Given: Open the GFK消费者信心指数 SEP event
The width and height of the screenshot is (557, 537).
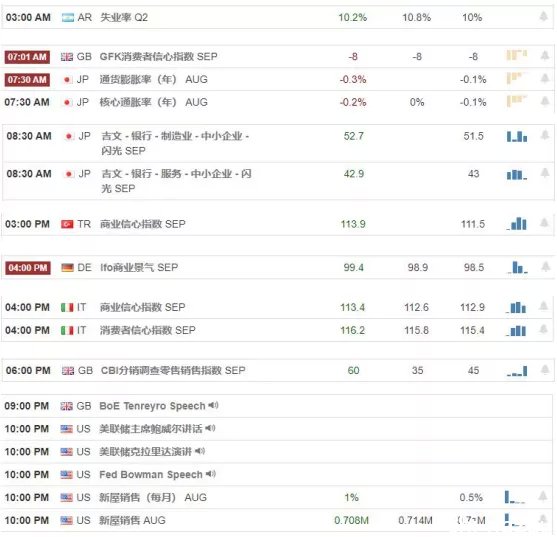Looking at the screenshot, I should (158, 56).
